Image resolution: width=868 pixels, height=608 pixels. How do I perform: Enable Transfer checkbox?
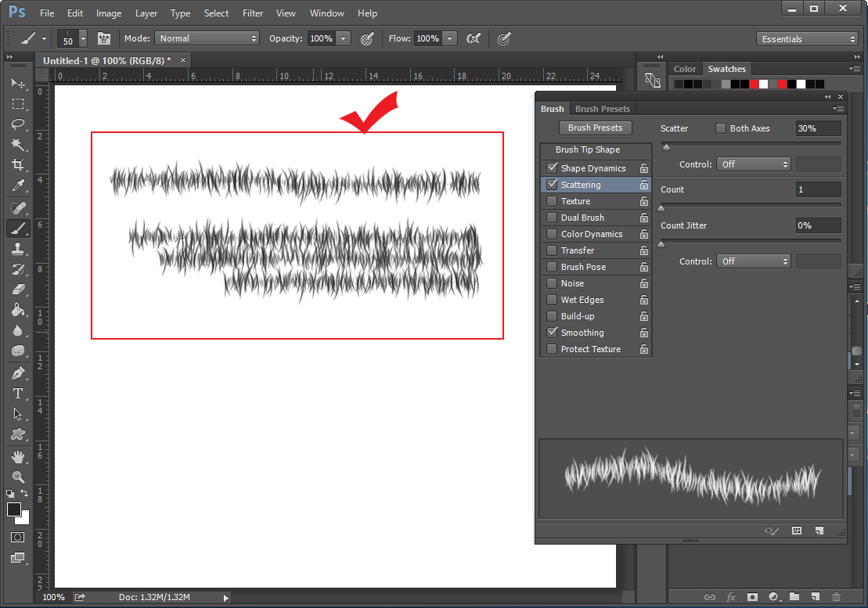[x=552, y=250]
